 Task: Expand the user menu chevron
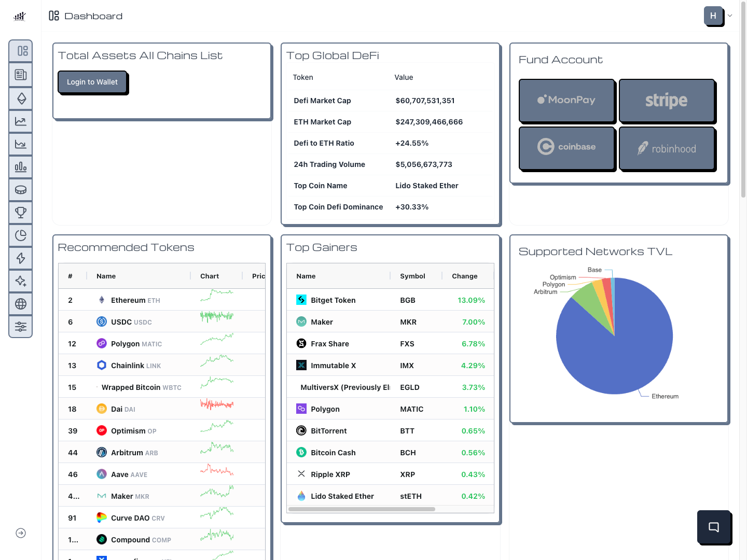730,16
